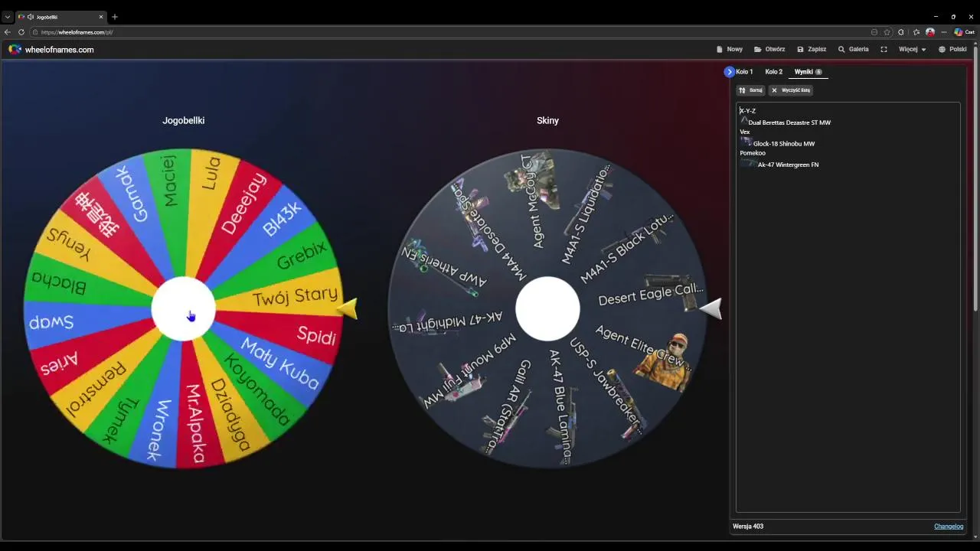
Task: Click the Mr.Alpaka slice
Action: click(195, 425)
